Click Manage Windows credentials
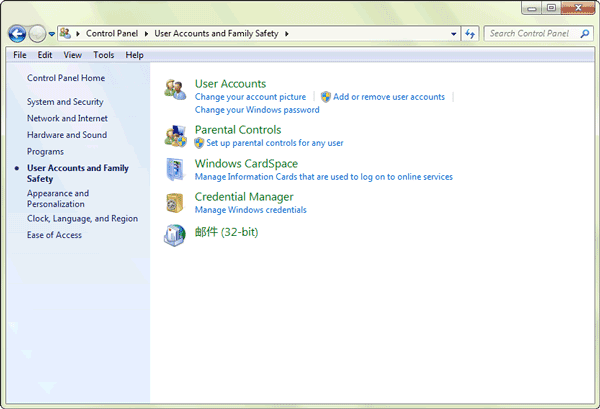Image resolution: width=600 pixels, height=409 pixels. (251, 210)
